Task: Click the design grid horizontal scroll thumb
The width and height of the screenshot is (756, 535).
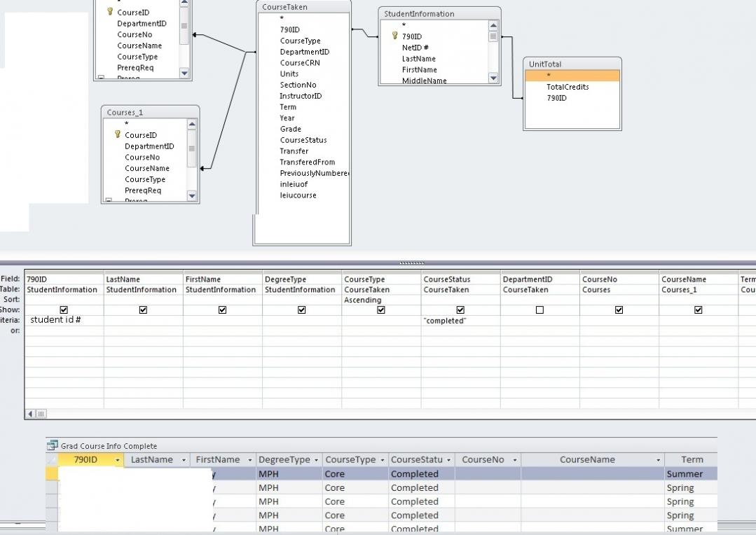Action: click(x=41, y=414)
